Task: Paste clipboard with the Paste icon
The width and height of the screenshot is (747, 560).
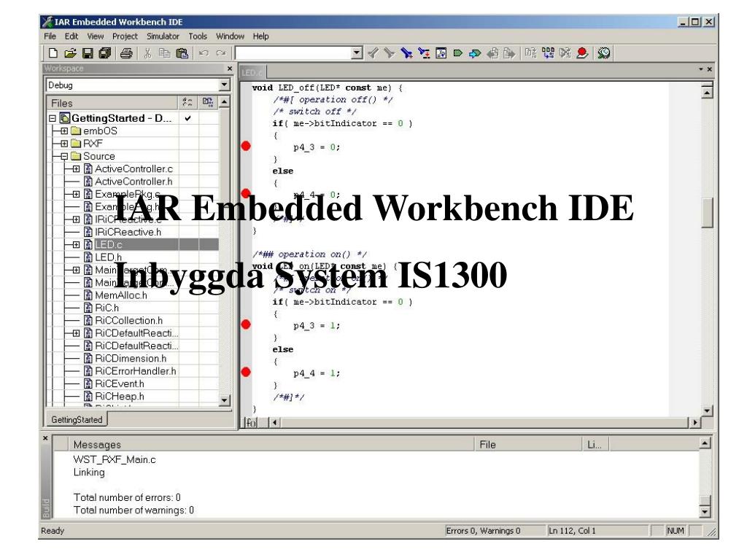Action: pos(182,53)
